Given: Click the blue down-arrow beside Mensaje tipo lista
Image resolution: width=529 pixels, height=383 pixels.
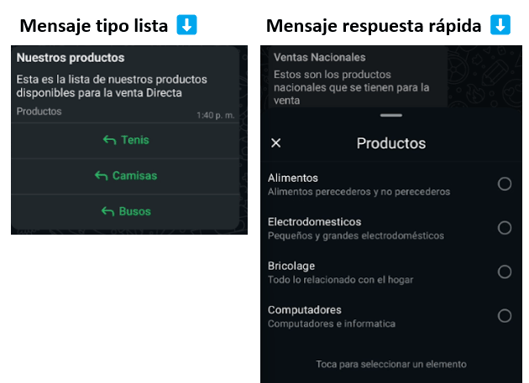Looking at the screenshot, I should (x=187, y=25).
